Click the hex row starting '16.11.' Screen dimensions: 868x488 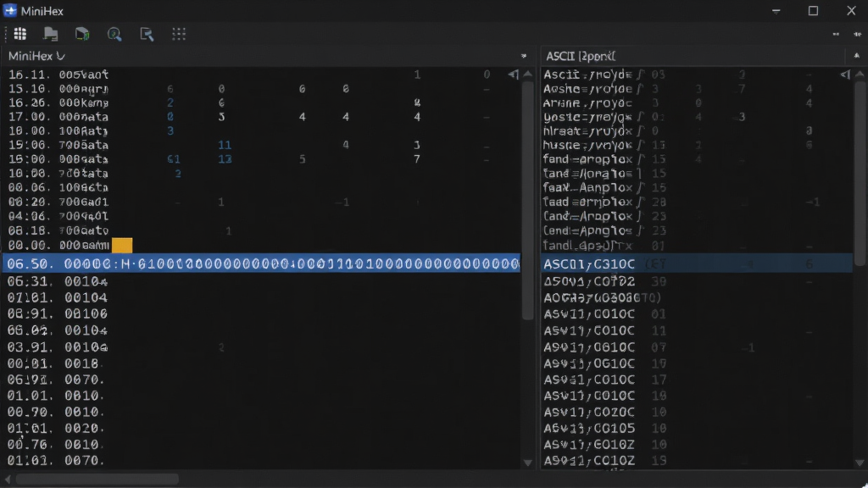point(261,75)
